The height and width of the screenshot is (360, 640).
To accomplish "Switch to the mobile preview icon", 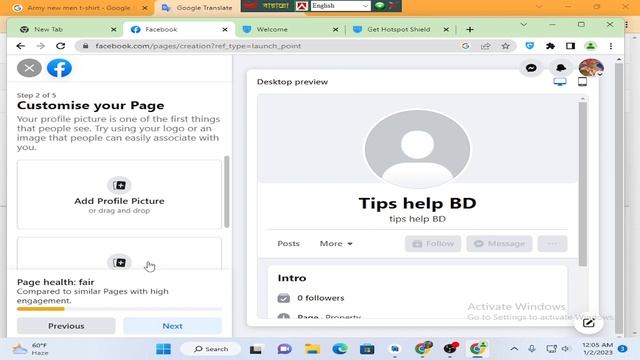I will tap(582, 82).
